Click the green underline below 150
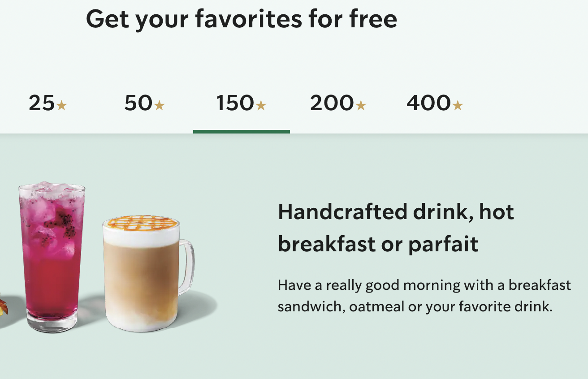 (242, 131)
